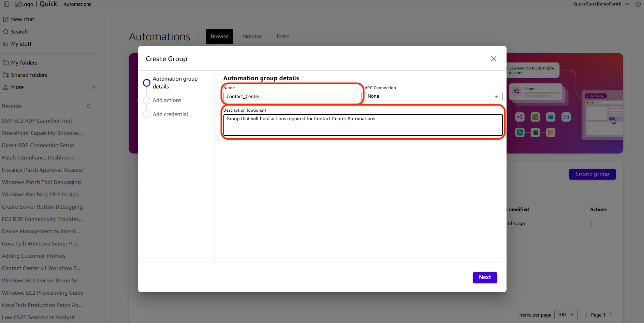Open the Items per page dropdown
The height and width of the screenshot is (323, 644).
coord(566,315)
